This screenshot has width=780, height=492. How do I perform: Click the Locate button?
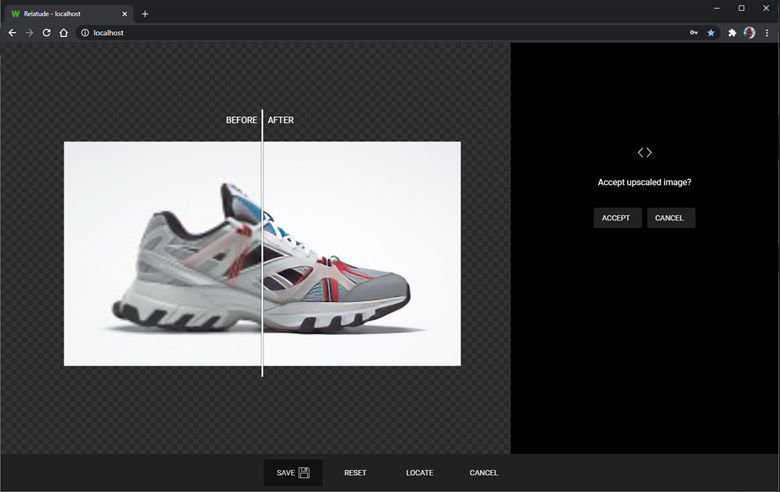point(419,473)
